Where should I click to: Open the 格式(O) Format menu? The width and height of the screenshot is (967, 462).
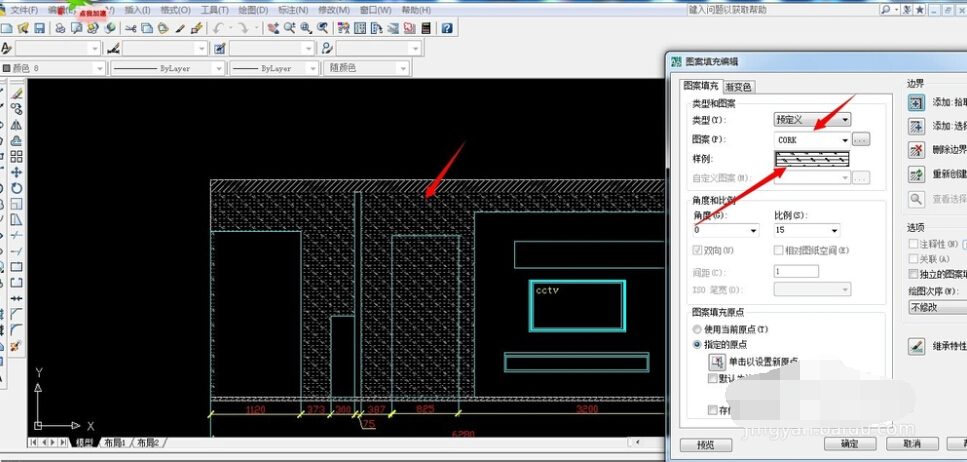[x=175, y=10]
